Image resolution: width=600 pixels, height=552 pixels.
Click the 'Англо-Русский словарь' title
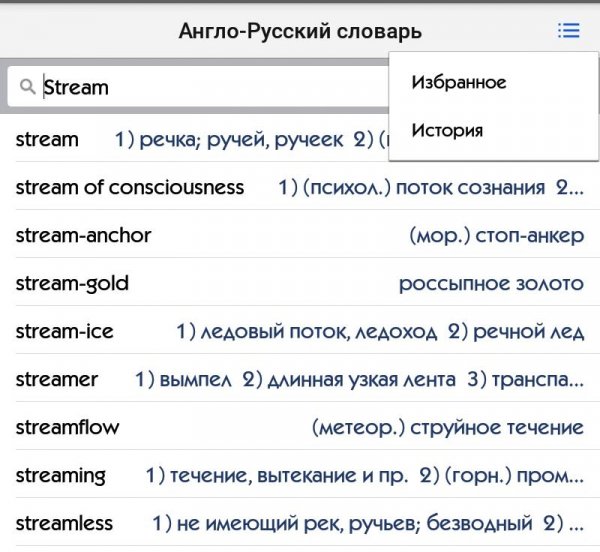300,31
